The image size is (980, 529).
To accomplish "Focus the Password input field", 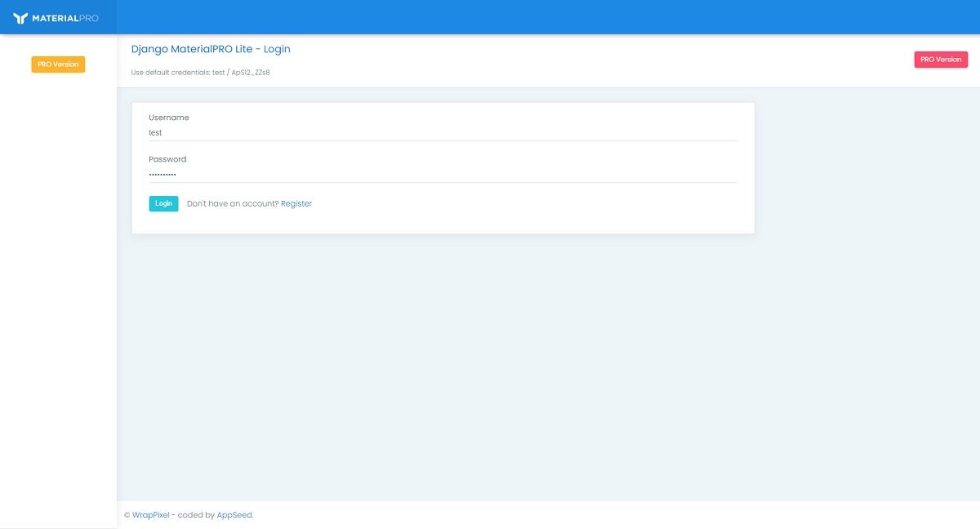I will point(443,174).
